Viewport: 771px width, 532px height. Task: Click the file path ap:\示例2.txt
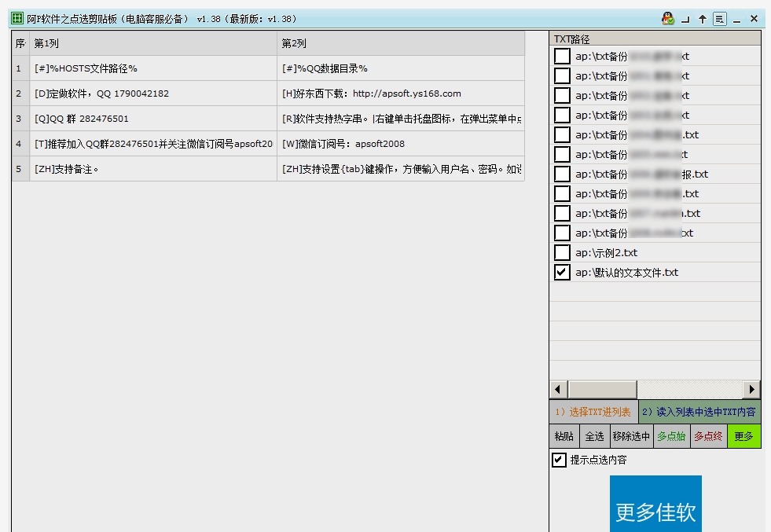(606, 253)
